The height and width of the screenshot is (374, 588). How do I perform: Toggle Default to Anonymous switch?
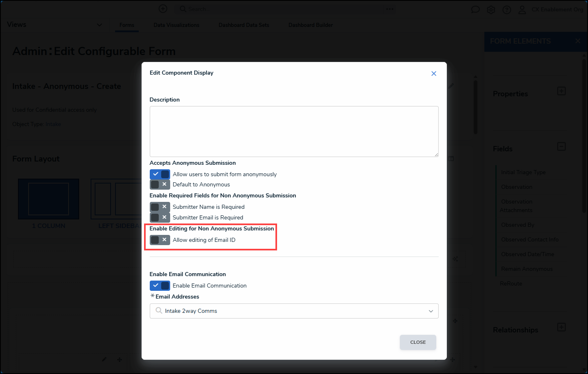160,184
